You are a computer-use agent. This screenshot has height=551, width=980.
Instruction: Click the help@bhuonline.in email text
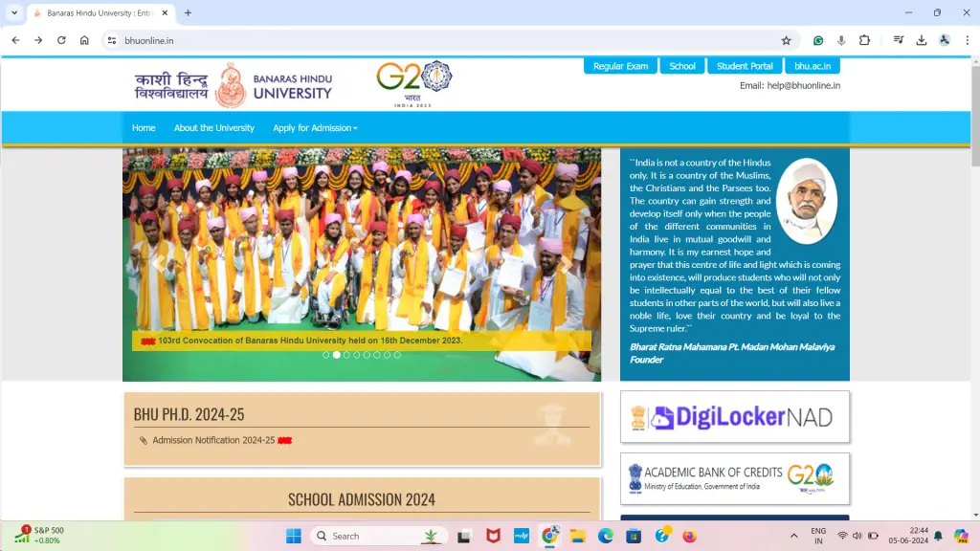(x=803, y=85)
